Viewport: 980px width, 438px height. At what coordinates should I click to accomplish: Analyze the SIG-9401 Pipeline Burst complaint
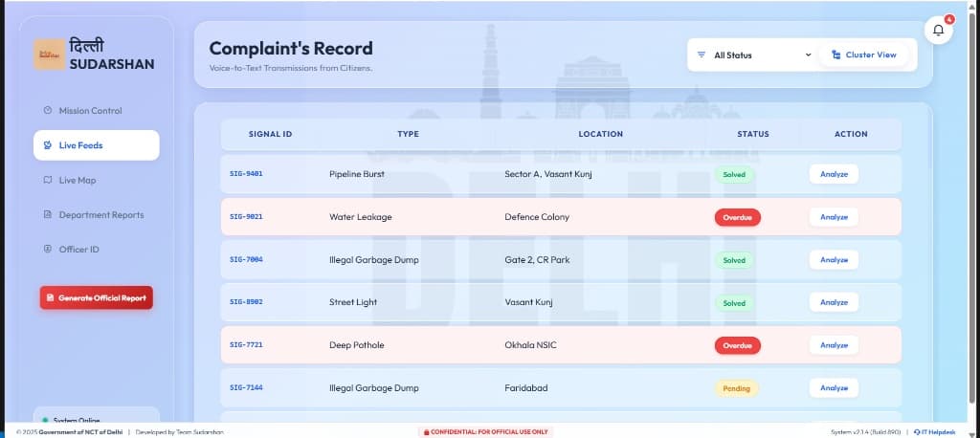[834, 174]
